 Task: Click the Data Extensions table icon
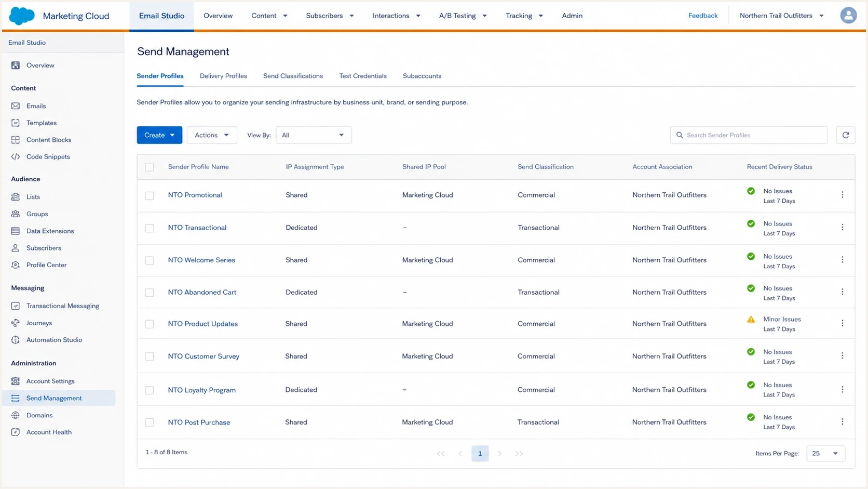(x=16, y=231)
